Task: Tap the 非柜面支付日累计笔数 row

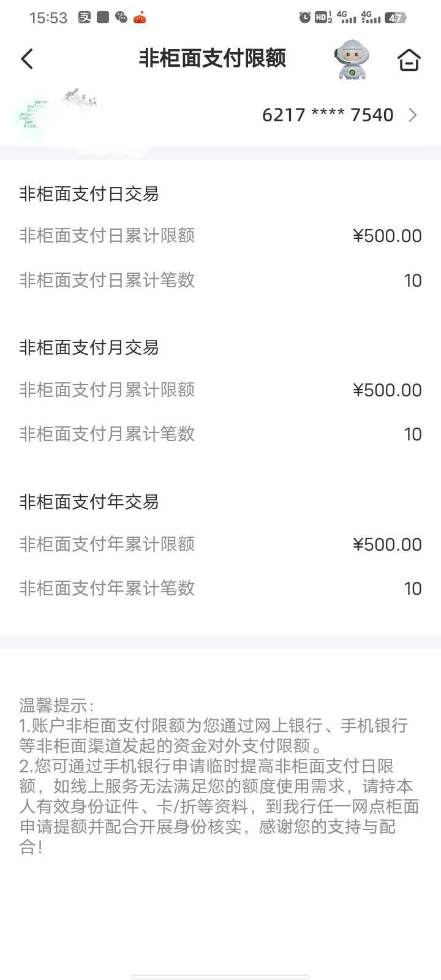Action: click(x=221, y=281)
